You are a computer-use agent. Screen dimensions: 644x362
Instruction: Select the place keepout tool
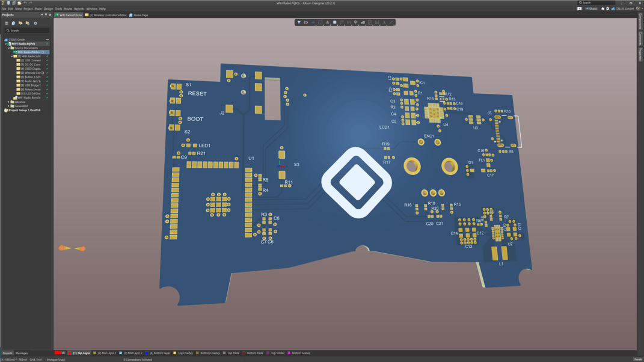(370, 23)
